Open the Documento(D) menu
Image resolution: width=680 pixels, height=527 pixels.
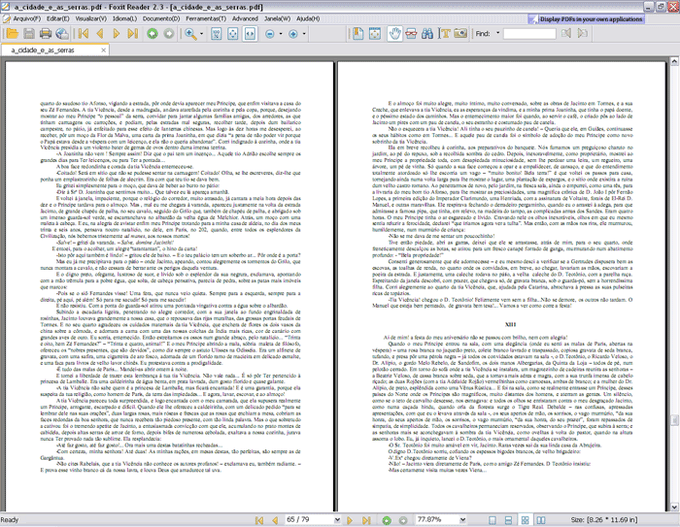(x=161, y=19)
